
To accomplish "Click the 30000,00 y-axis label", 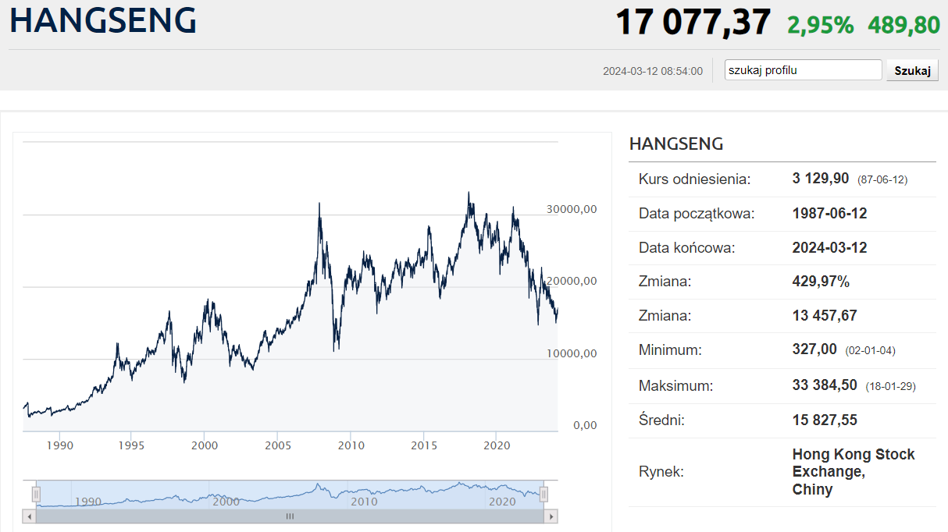I will tap(571, 209).
